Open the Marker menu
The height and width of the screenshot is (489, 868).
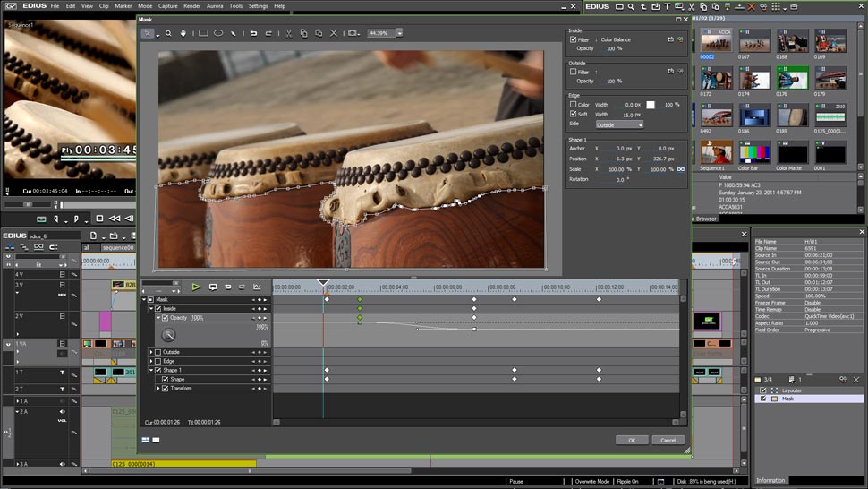click(x=123, y=6)
